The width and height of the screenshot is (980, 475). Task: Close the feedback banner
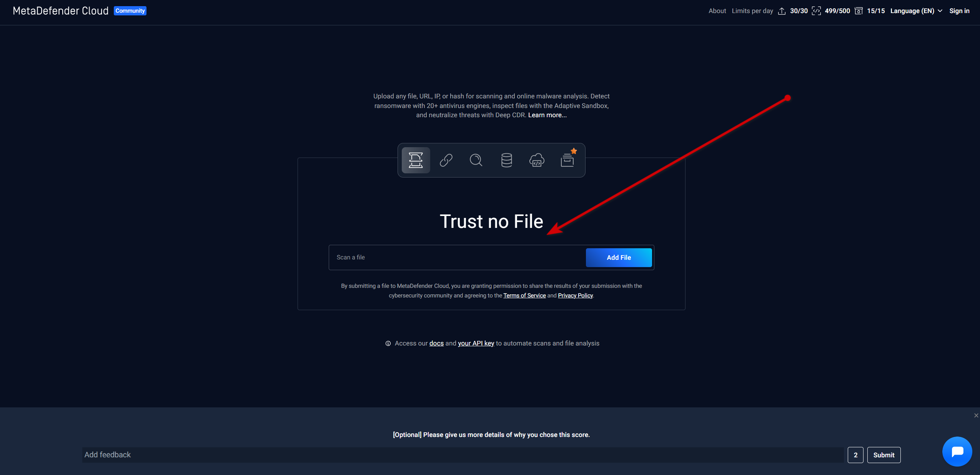pyautogui.click(x=976, y=415)
